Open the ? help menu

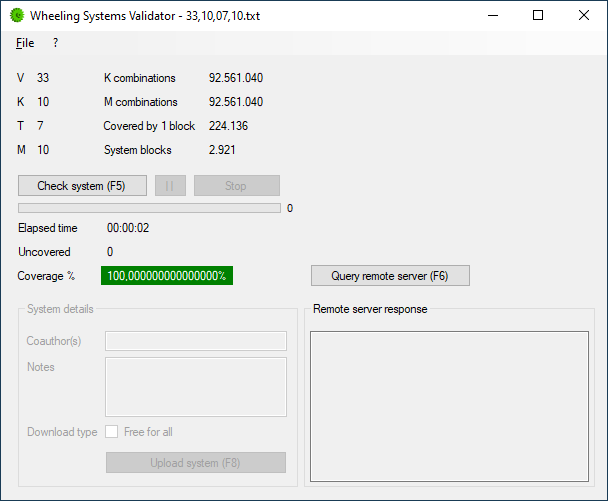tap(55, 43)
